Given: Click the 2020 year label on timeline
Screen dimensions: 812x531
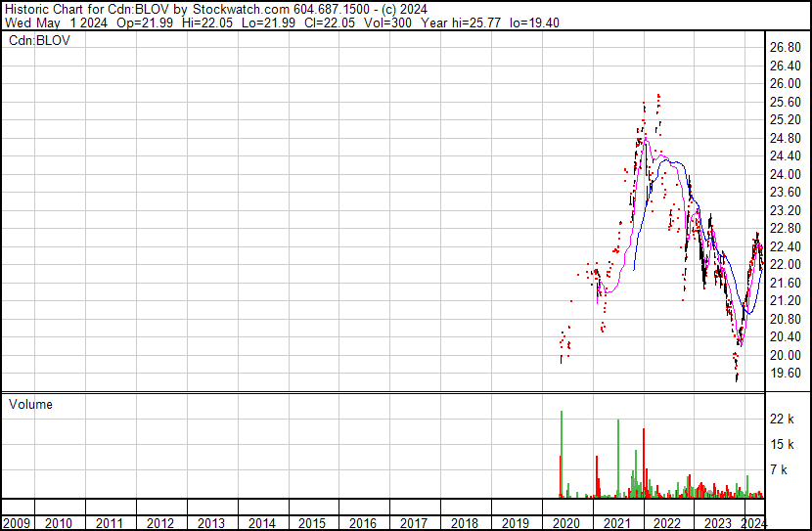Looking at the screenshot, I should (564, 523).
